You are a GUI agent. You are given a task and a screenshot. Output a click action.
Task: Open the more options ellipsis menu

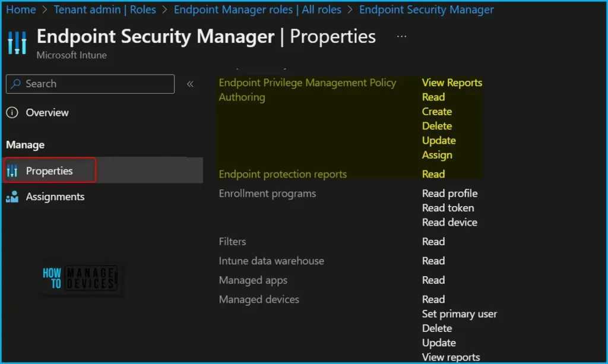click(x=402, y=36)
